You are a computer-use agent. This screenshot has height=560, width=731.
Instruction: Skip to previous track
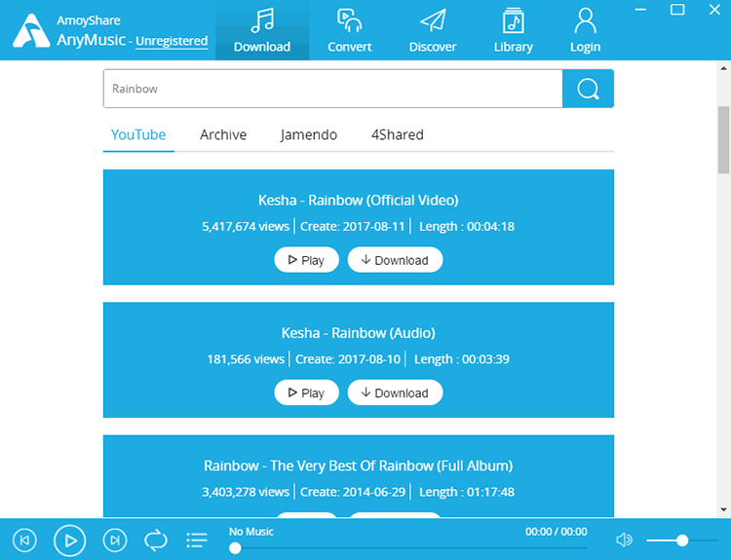pyautogui.click(x=24, y=540)
